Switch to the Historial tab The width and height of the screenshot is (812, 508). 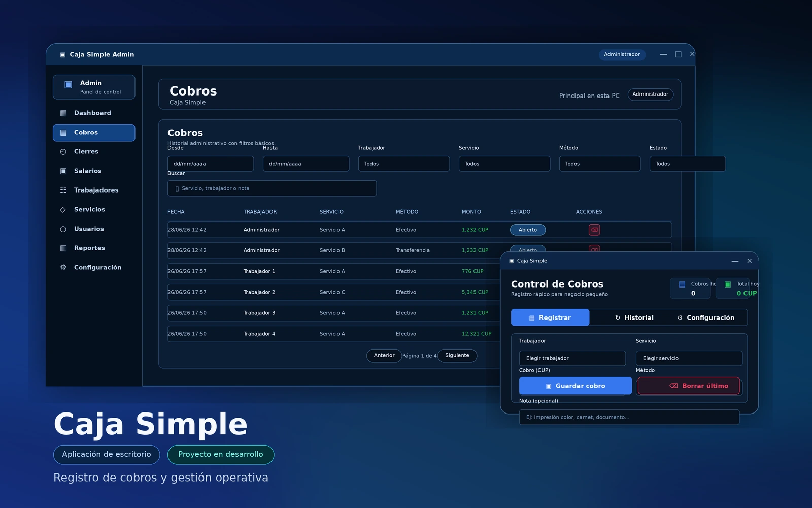click(634, 317)
